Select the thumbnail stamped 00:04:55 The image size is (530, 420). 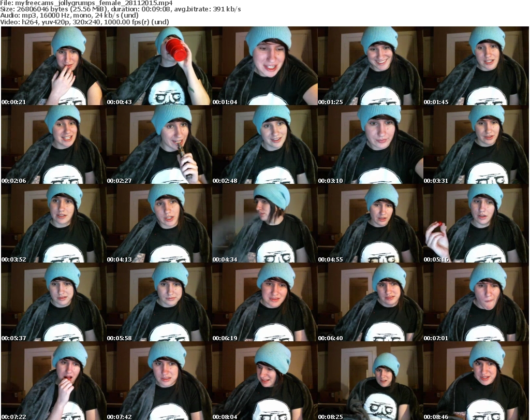[x=370, y=224]
